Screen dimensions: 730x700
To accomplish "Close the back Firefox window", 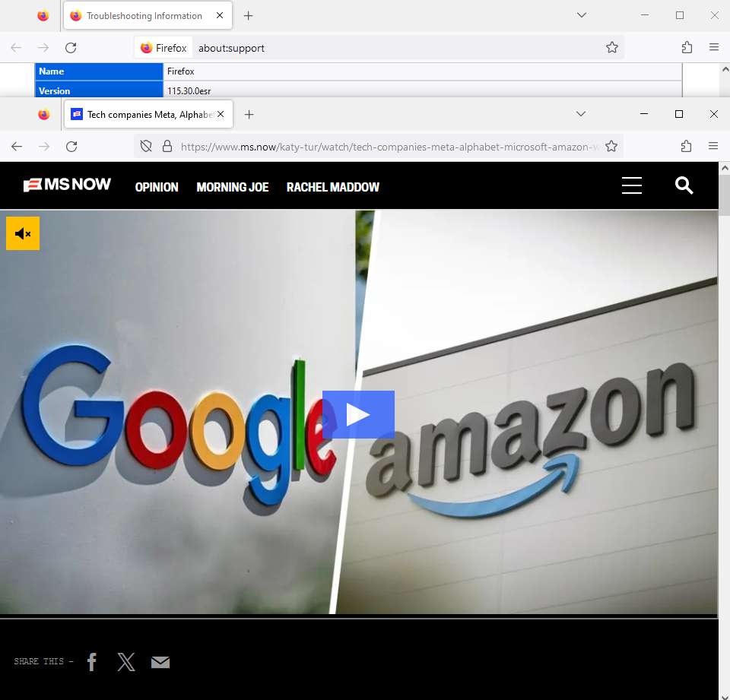I will pos(715,15).
